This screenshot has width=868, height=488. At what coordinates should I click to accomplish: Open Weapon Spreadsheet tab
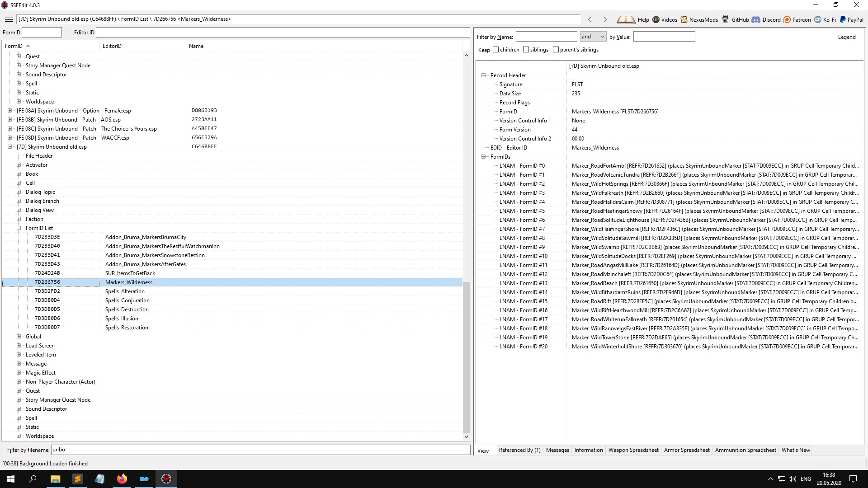click(633, 450)
